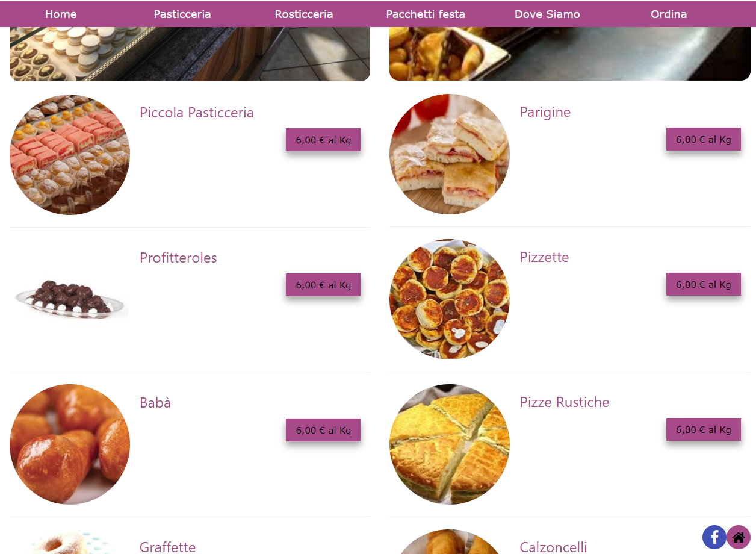Open the Dove Siamo page
The height and width of the screenshot is (554, 756).
click(x=547, y=14)
